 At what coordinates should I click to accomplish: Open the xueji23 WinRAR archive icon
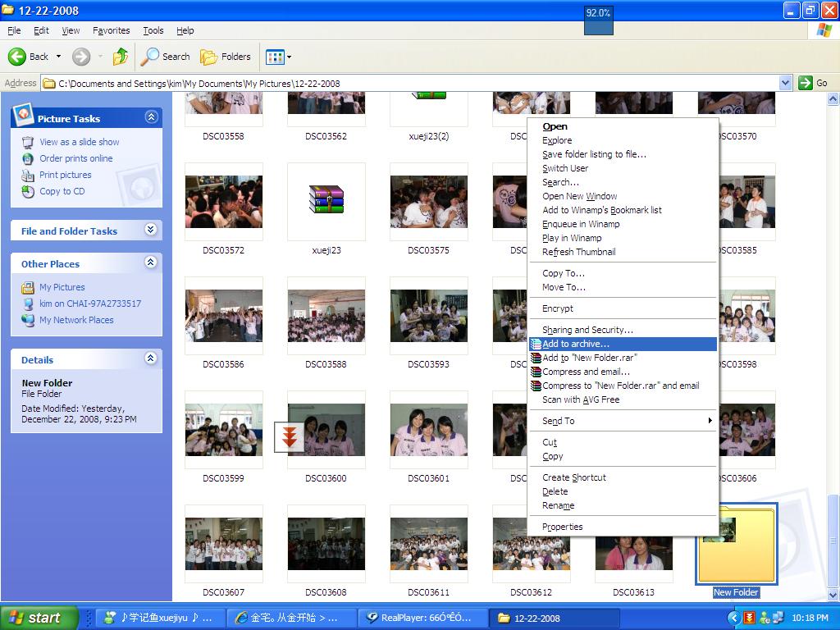point(326,201)
